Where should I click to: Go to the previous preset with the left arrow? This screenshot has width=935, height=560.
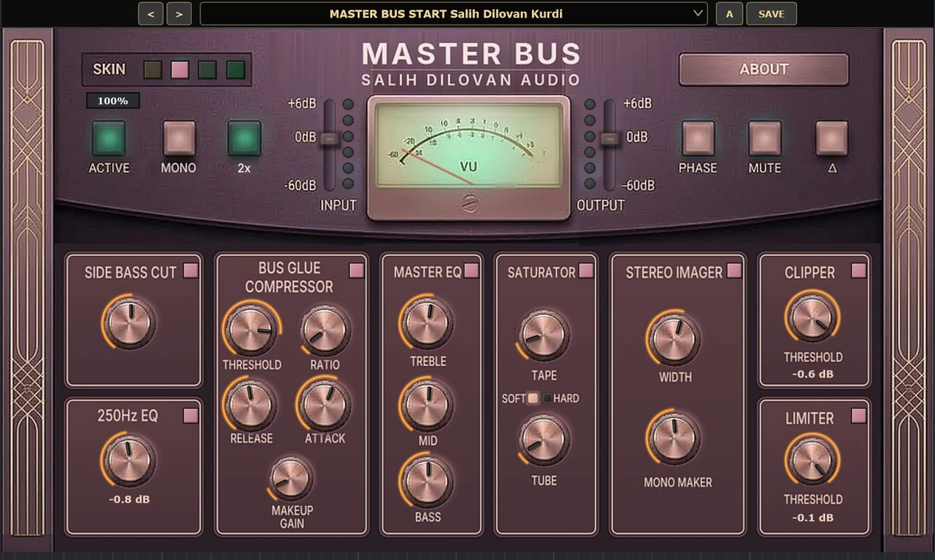click(x=151, y=13)
